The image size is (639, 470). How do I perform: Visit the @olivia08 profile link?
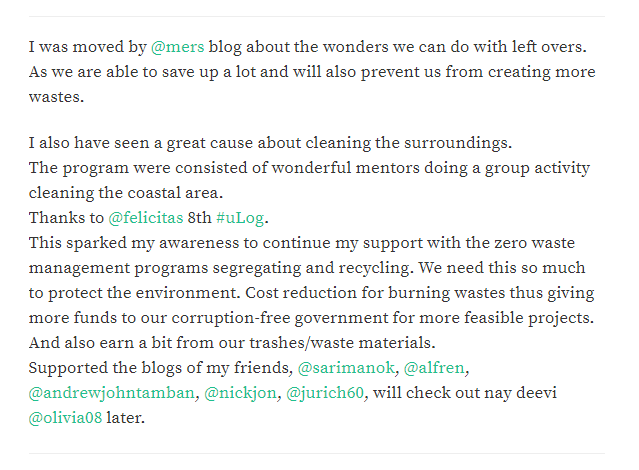65,418
